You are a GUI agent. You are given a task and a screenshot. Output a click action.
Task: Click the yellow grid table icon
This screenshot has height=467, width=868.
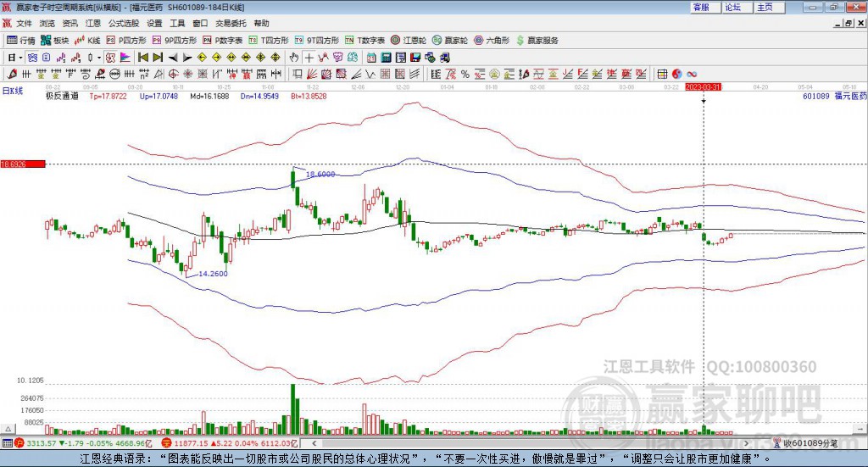(x=662, y=74)
